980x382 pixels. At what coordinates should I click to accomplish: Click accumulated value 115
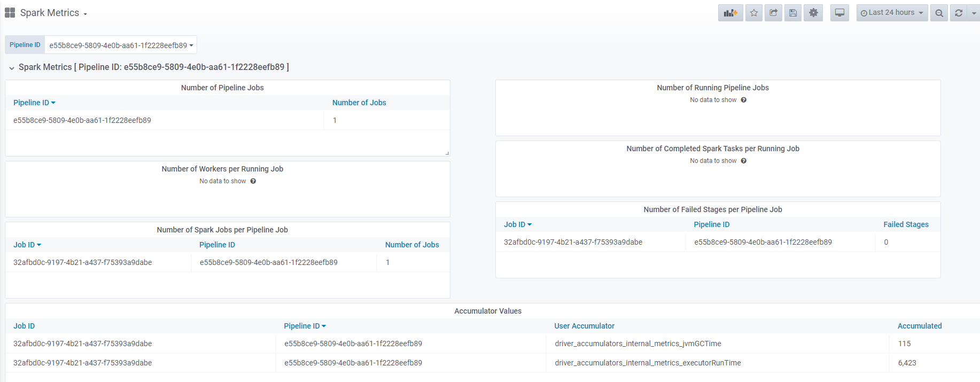(x=904, y=344)
